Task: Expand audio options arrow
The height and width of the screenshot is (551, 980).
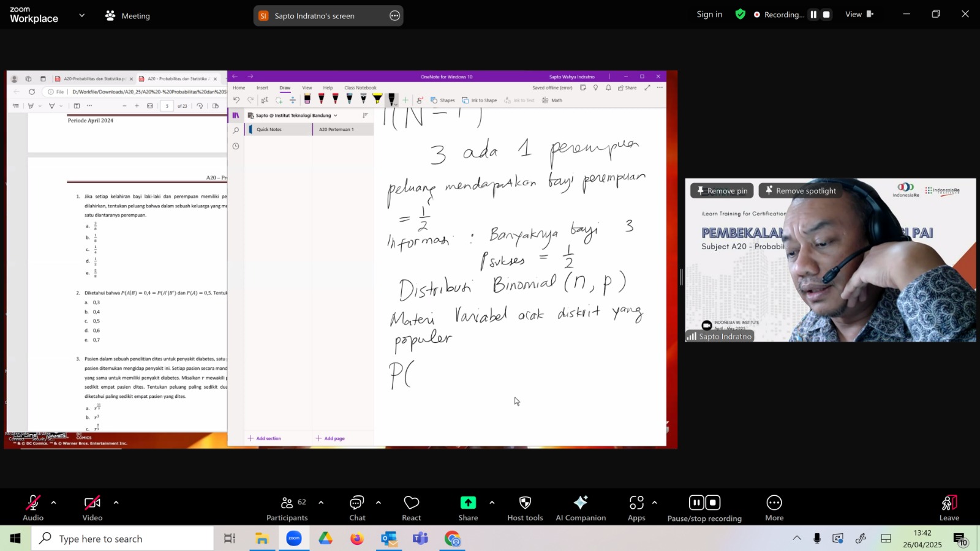Action: click(x=53, y=503)
